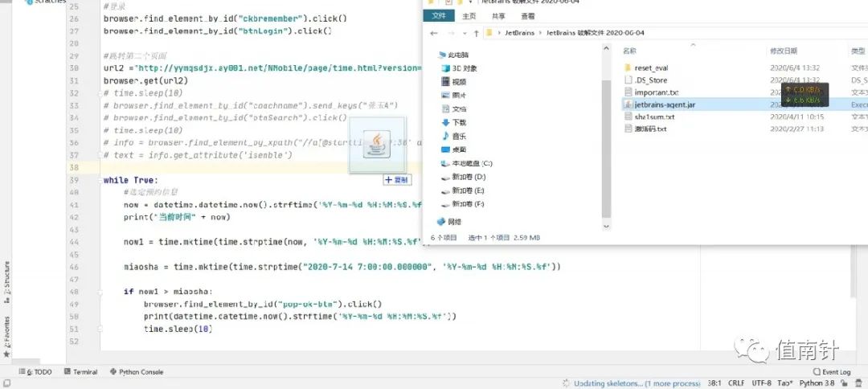
Task: Click the 本地磁盘 (C:) drive icon
Action: click(445, 163)
